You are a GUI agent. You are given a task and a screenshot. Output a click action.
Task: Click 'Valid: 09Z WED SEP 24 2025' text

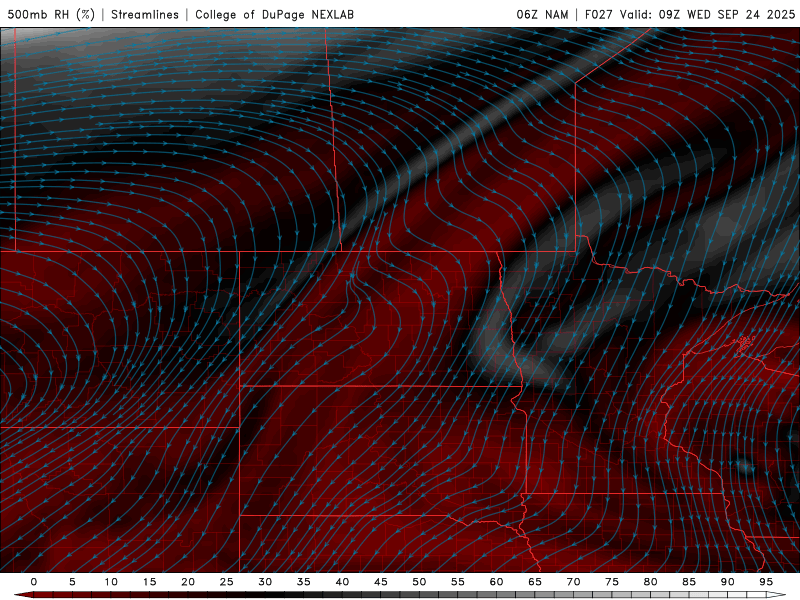707,14
